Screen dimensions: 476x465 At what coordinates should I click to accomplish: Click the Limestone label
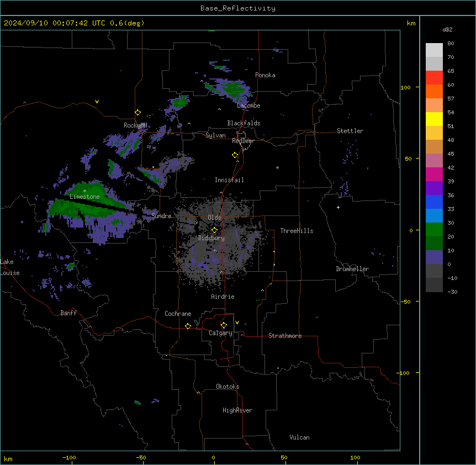(84, 197)
